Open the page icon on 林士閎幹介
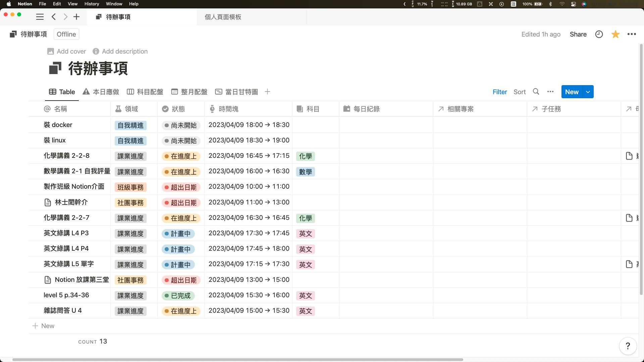Screen dimensions: 644x362 point(48,202)
